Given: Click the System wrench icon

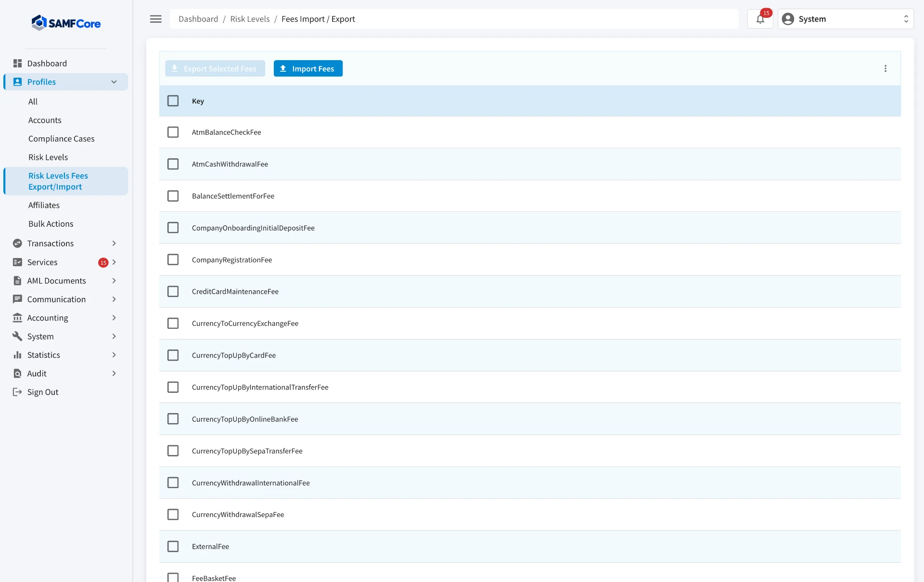Looking at the screenshot, I should [17, 336].
